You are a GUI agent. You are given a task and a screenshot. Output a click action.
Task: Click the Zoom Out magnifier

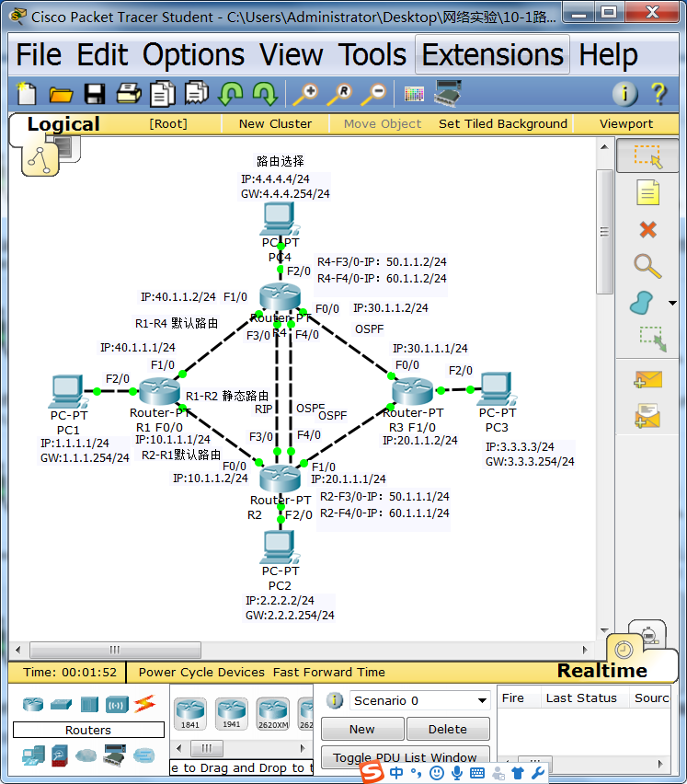click(373, 94)
